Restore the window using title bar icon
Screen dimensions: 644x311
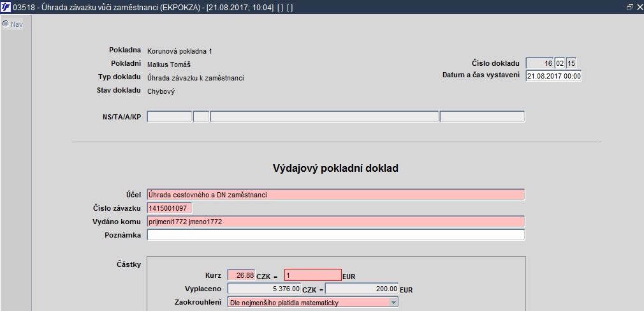click(629, 7)
